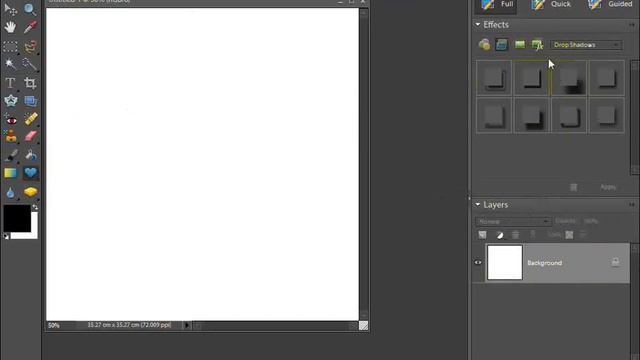Switch to the Full edit tab
Image resolution: width=640 pixels, height=360 pixels.
pyautogui.click(x=496, y=5)
